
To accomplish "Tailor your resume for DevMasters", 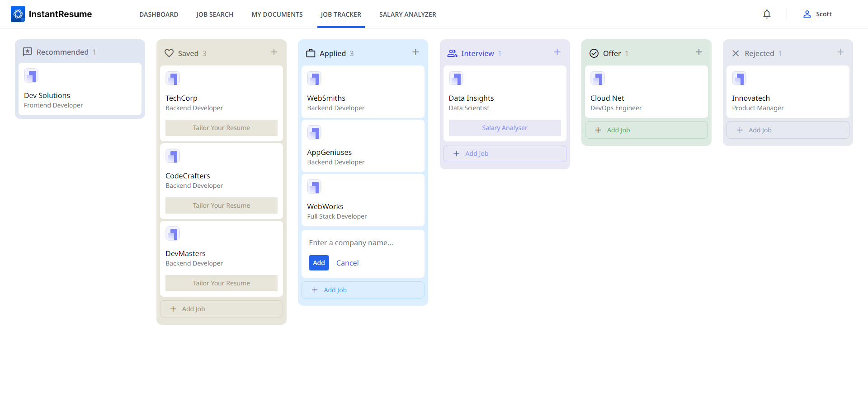I will click(222, 283).
